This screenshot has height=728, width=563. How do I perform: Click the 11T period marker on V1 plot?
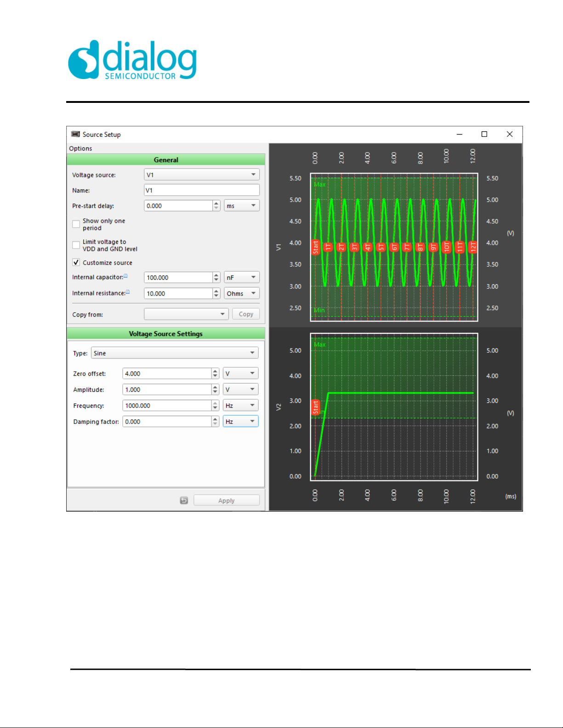tap(460, 247)
